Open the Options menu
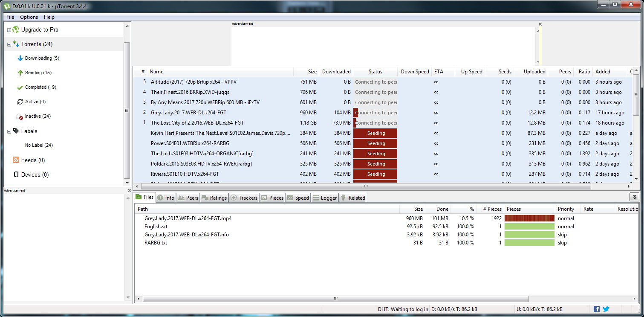The image size is (644, 317). pyautogui.click(x=29, y=17)
